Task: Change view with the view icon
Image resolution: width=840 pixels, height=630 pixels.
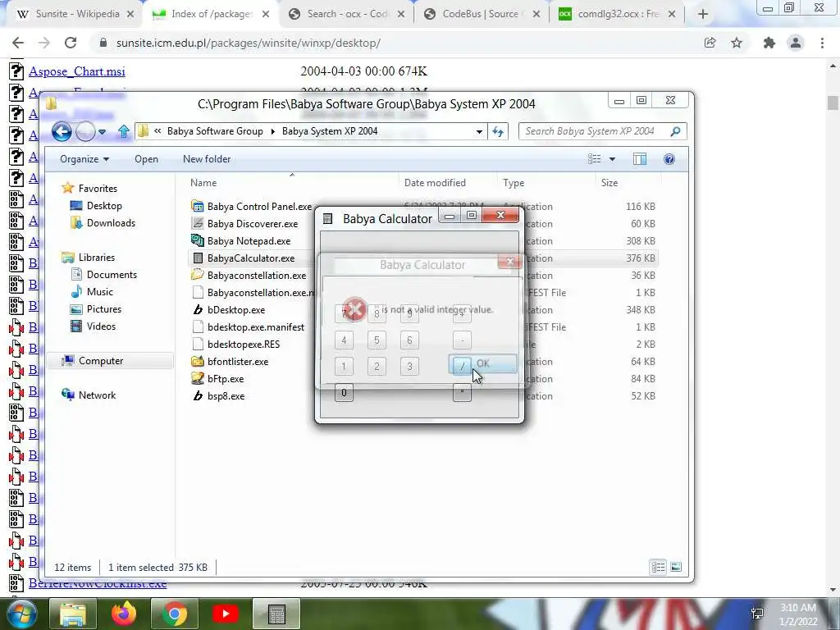Action: tap(594, 159)
